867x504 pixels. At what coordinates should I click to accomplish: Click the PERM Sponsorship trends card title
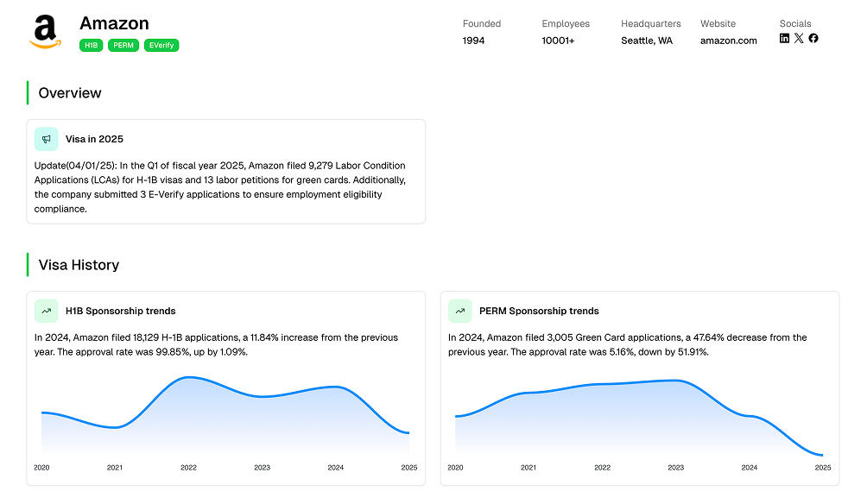[539, 311]
